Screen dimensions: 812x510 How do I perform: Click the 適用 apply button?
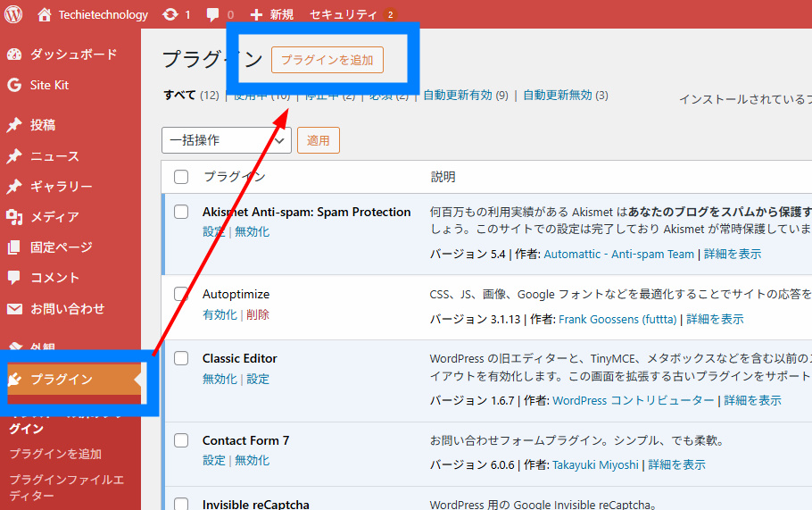318,140
